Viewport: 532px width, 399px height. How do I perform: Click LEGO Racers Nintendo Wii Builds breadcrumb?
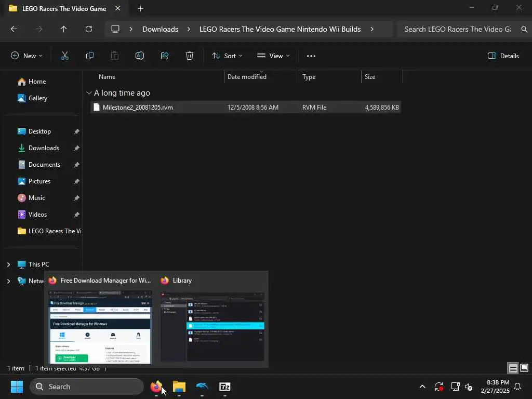point(280,29)
